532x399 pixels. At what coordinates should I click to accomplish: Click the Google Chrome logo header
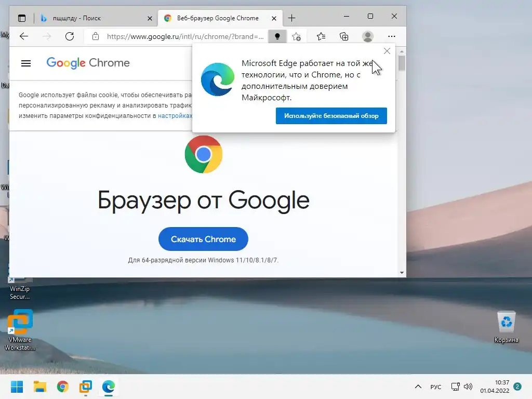[x=88, y=63]
